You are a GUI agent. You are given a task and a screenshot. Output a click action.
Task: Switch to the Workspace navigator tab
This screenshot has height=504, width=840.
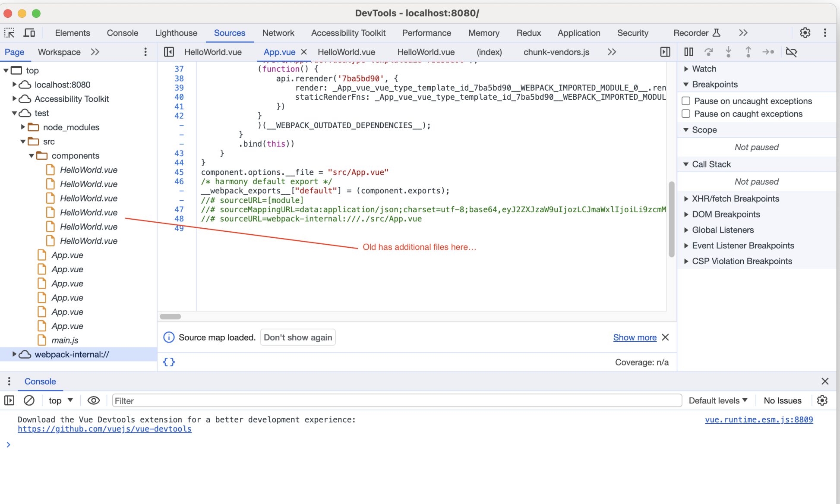(x=59, y=52)
